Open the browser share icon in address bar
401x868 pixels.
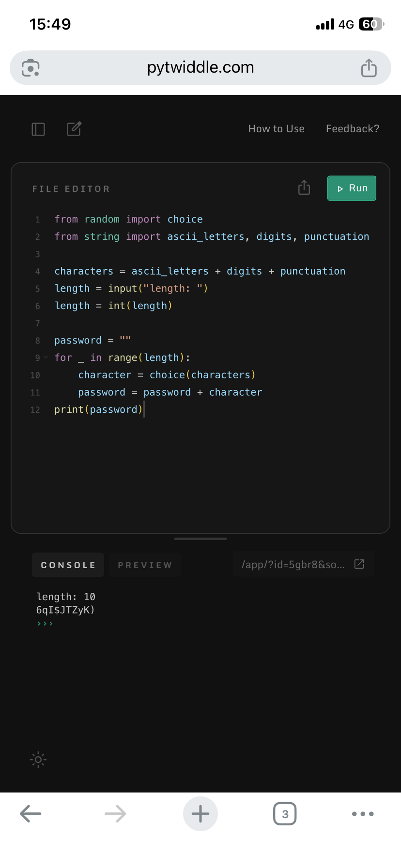[369, 68]
